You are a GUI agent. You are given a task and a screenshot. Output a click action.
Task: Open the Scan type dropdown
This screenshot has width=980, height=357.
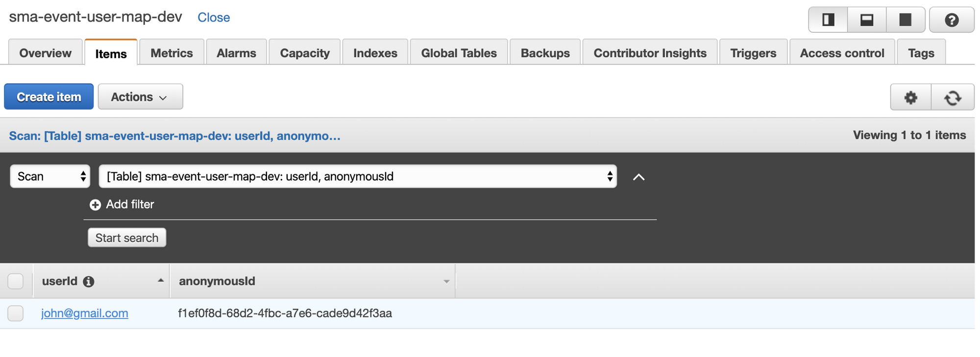point(50,176)
